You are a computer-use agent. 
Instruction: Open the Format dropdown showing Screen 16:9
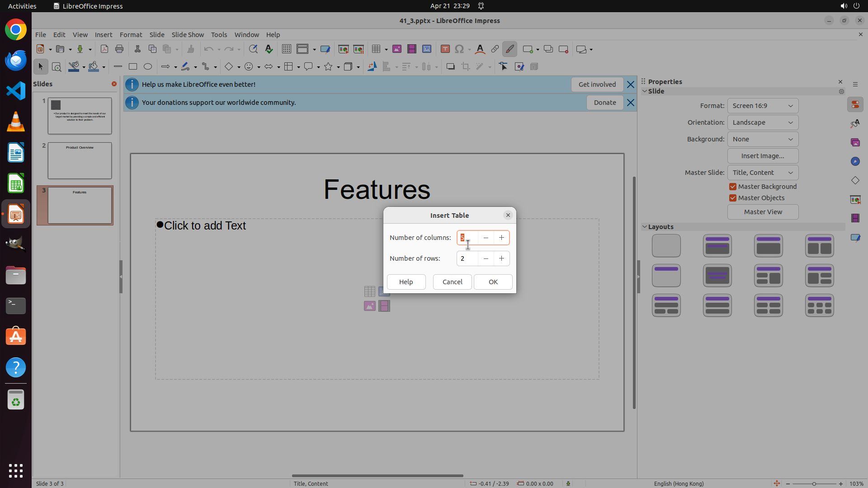[763, 106]
